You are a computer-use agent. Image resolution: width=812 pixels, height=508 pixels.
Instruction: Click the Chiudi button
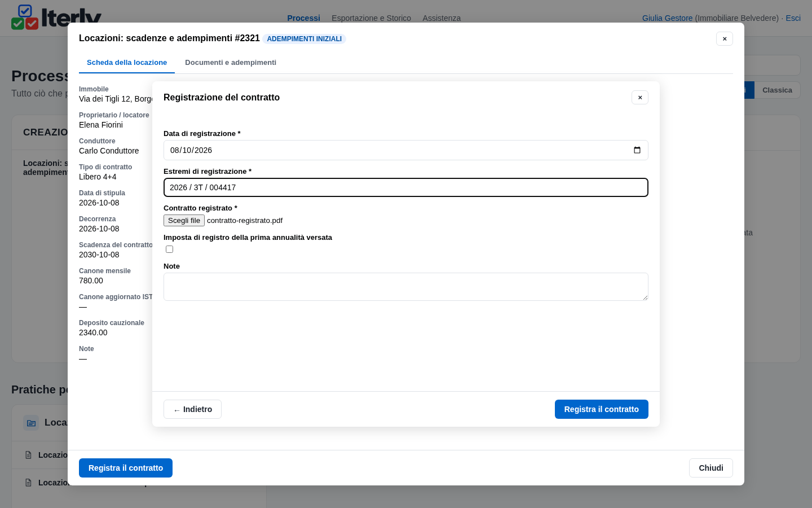pyautogui.click(x=711, y=468)
